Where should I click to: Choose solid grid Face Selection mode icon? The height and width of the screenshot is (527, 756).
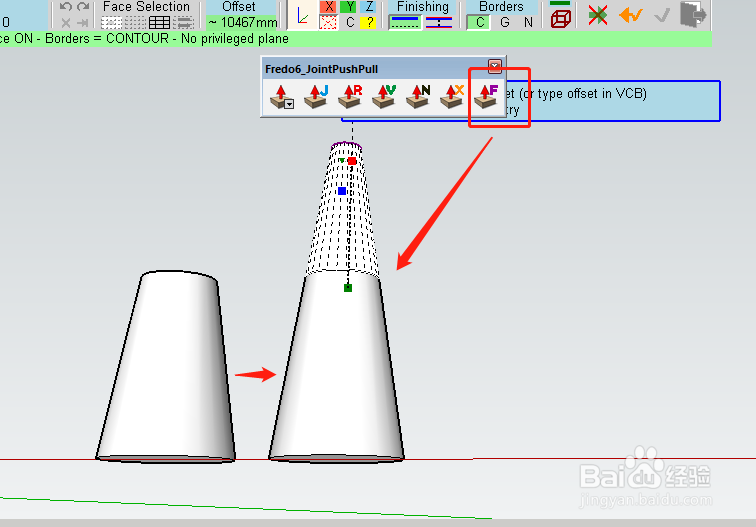point(159,22)
